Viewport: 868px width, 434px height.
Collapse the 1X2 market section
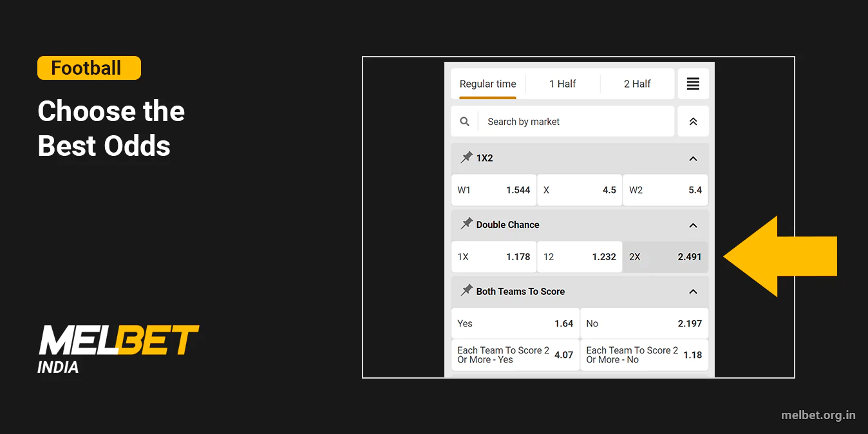[693, 158]
